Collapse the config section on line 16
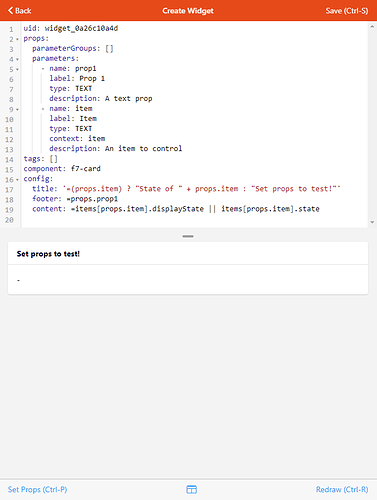Screen dimensions: 377x500 17,180
